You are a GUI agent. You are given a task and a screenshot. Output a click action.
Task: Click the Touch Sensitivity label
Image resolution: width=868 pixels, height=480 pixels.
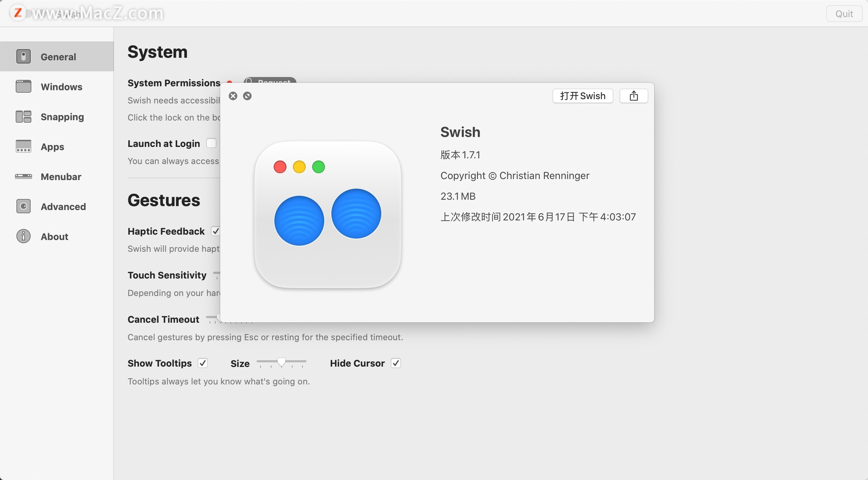pos(167,276)
